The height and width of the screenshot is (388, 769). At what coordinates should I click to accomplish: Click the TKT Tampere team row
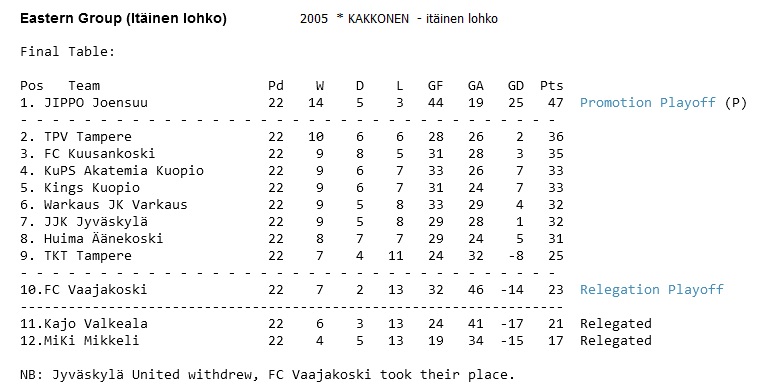click(292, 256)
